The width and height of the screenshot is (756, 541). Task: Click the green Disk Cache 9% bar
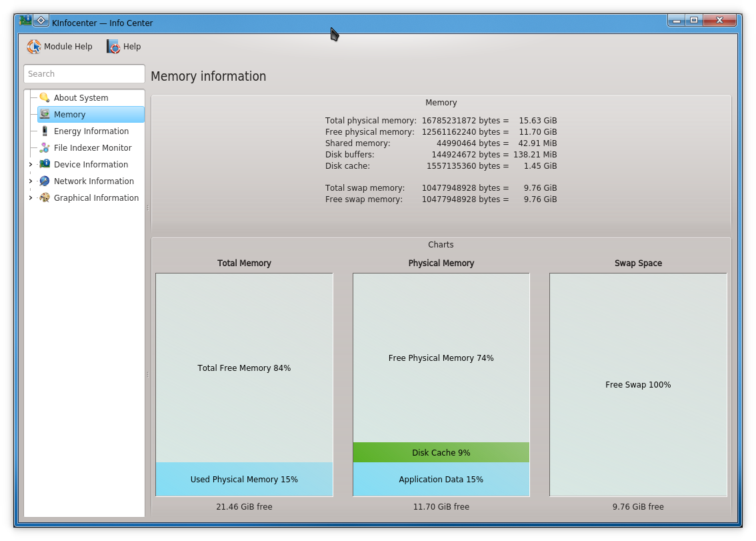tap(441, 452)
